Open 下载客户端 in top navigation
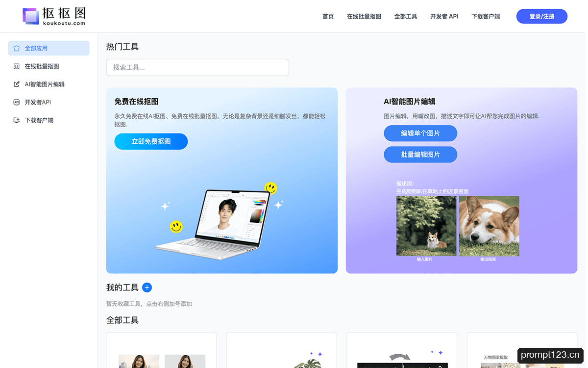Screen dimensions: 588x368 pyautogui.click(x=486, y=16)
